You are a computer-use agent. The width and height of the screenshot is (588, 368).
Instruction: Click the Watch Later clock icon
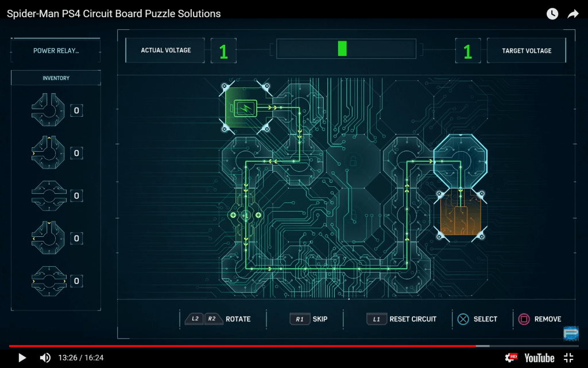tap(552, 14)
